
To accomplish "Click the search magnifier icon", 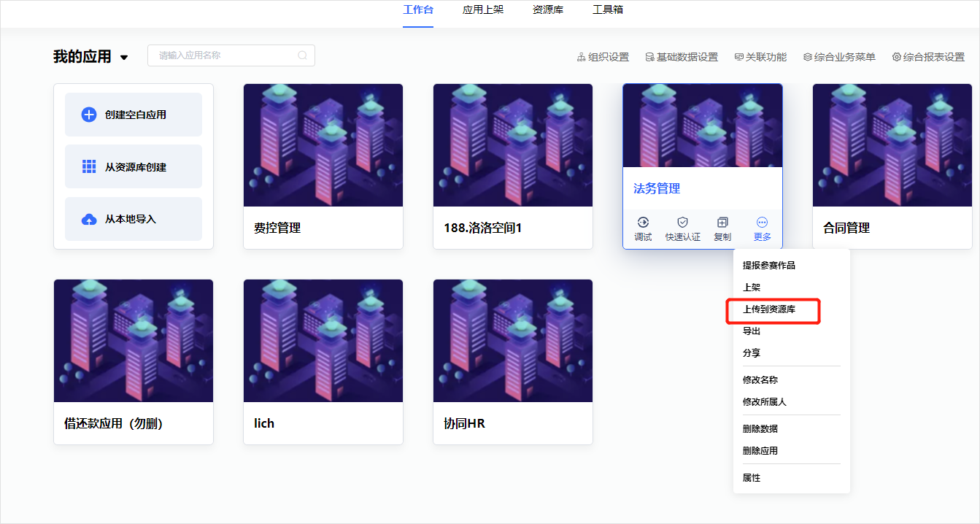I will tap(303, 55).
